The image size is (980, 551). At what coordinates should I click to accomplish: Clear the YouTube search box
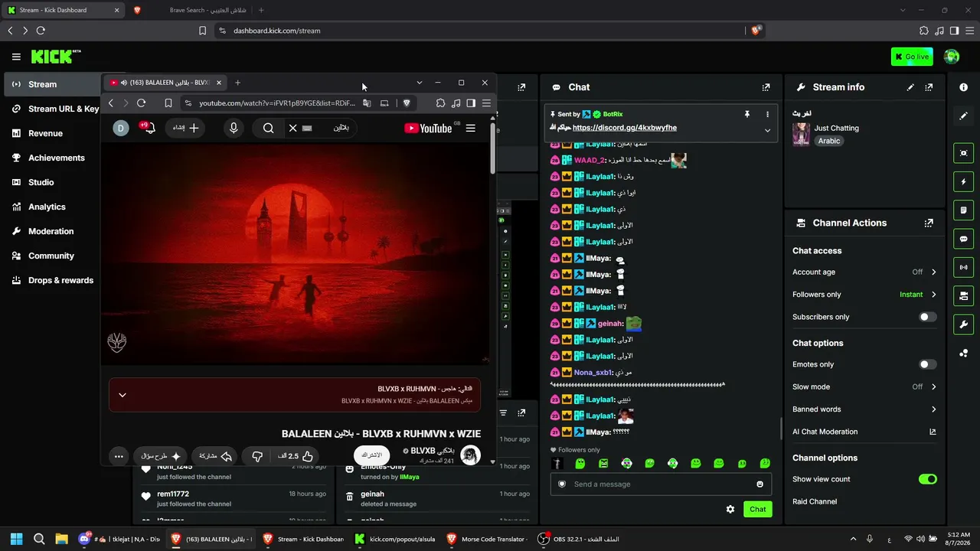(x=292, y=128)
